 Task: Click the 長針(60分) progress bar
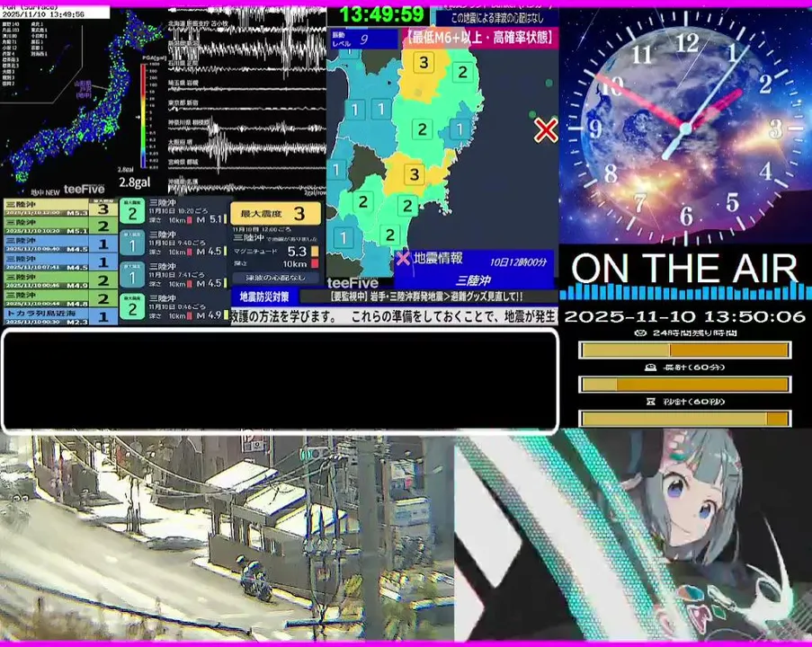coord(684,385)
